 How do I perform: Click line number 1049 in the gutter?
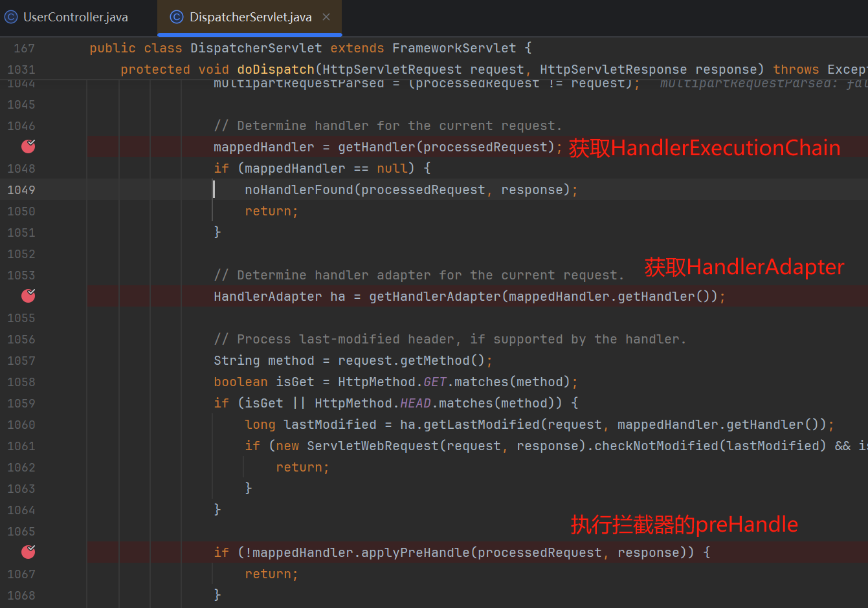[21, 190]
